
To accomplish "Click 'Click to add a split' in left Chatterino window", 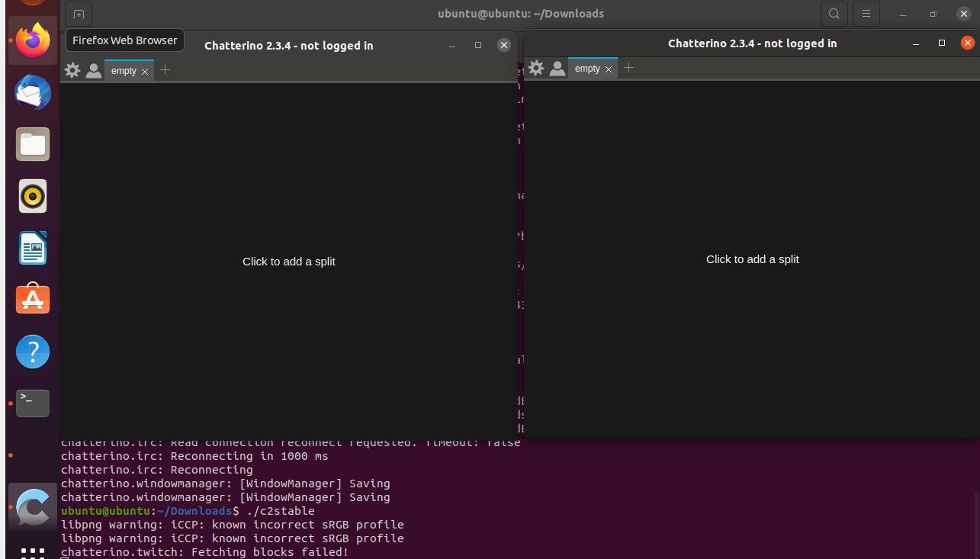I will click(x=289, y=262).
